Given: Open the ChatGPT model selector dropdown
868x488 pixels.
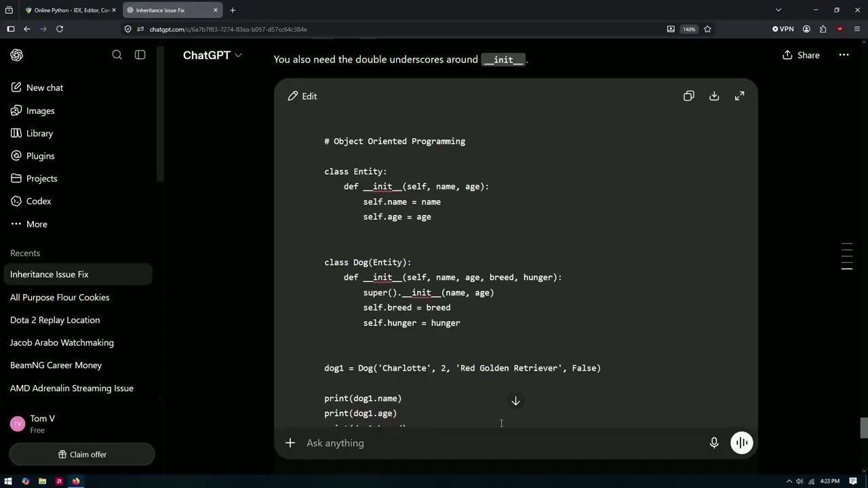Looking at the screenshot, I should (212, 55).
